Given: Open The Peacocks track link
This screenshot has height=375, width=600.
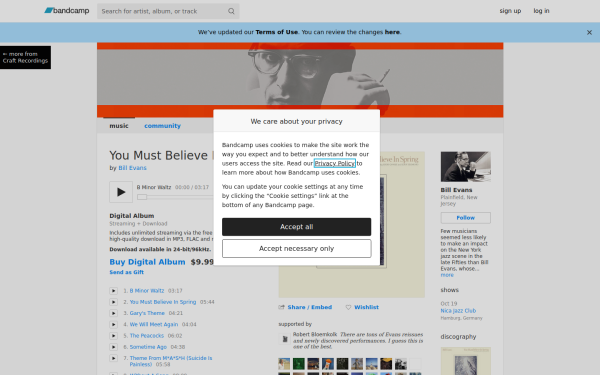Looking at the screenshot, I should click(x=147, y=336).
